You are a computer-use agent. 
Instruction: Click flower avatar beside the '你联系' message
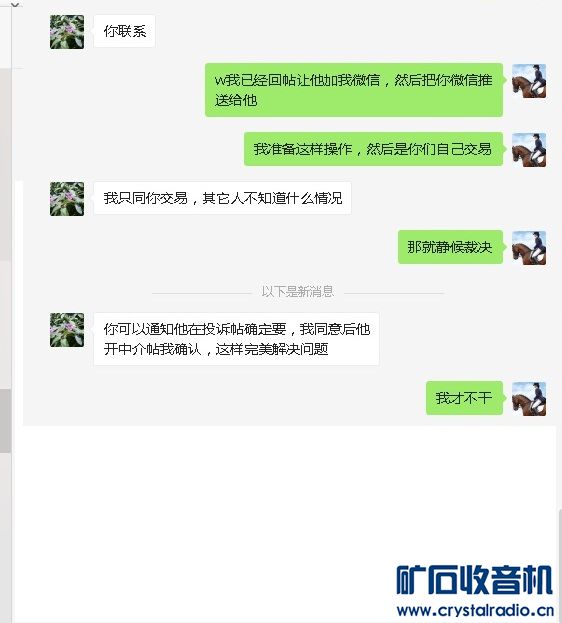point(67,32)
